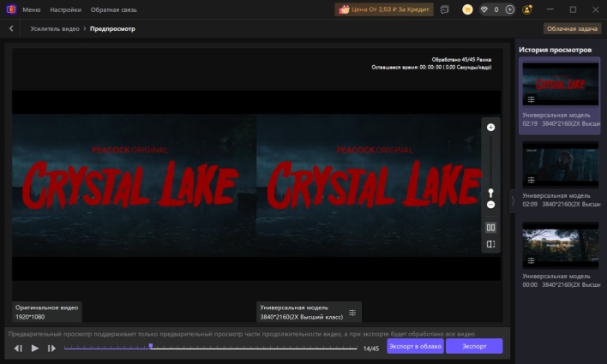Play the preview video

click(x=35, y=348)
